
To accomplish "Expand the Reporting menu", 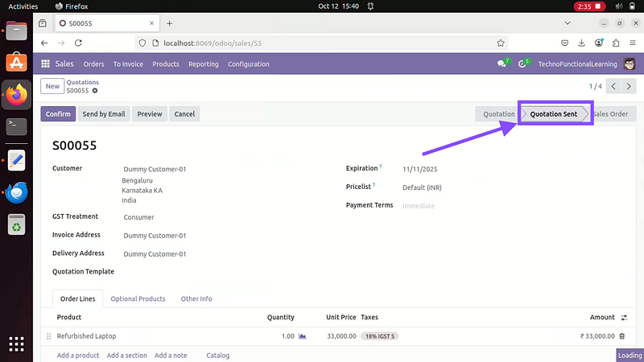I will (x=203, y=64).
